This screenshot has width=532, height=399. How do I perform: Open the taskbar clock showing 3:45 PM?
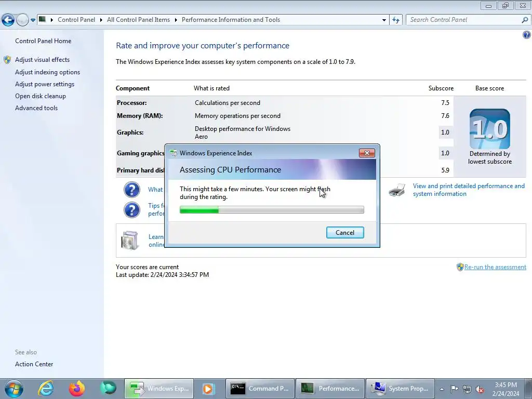tap(506, 389)
